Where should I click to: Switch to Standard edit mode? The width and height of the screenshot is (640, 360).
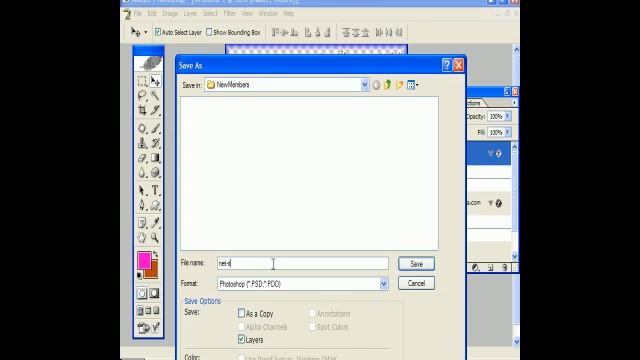tap(142, 293)
